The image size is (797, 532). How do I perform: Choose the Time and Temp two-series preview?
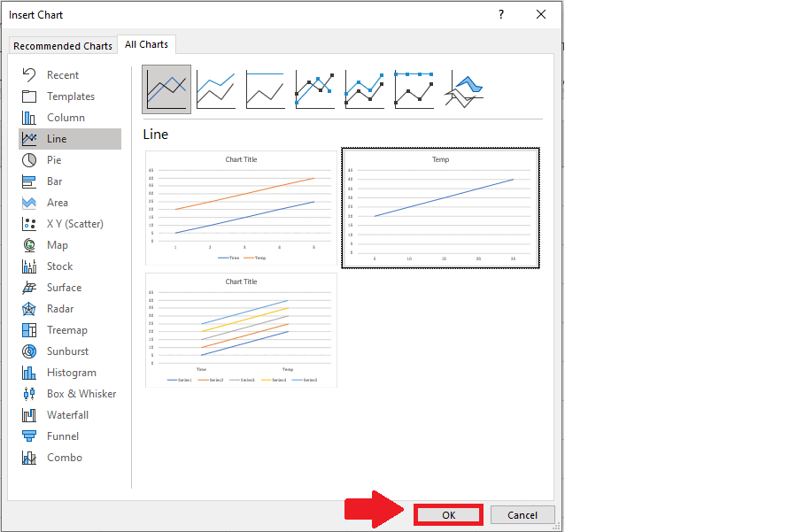(241, 208)
